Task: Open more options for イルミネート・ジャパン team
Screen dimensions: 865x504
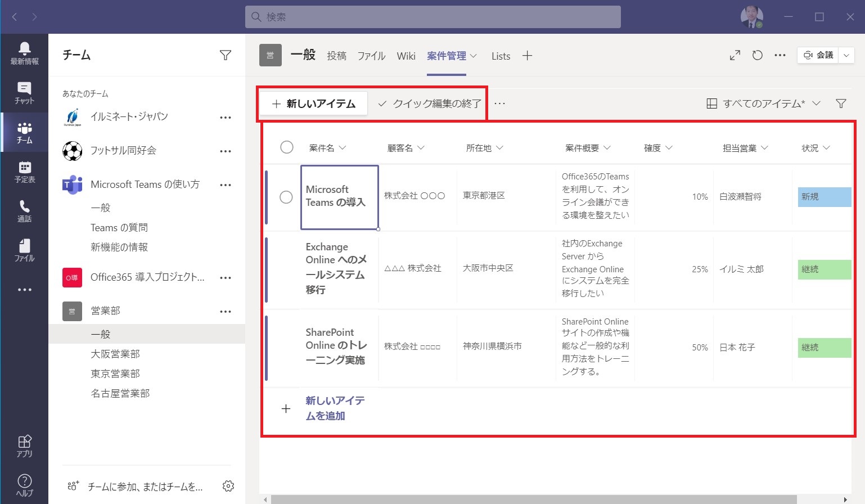Action: coord(226,118)
